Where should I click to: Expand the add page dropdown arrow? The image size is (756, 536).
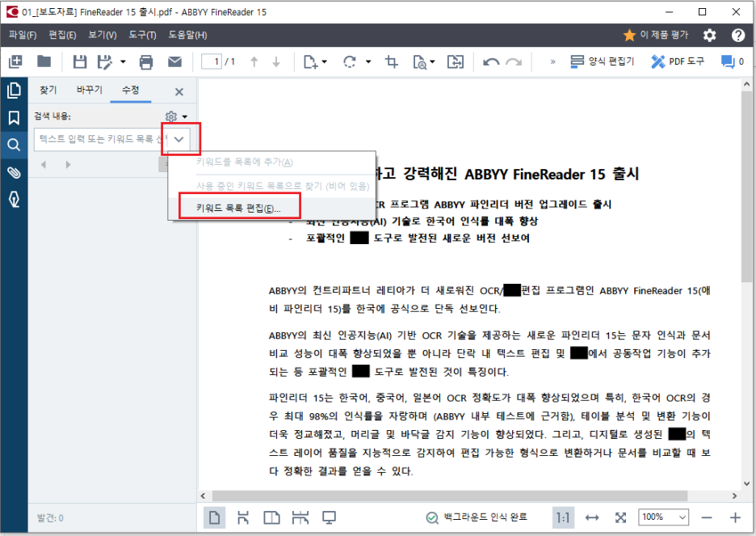click(325, 61)
